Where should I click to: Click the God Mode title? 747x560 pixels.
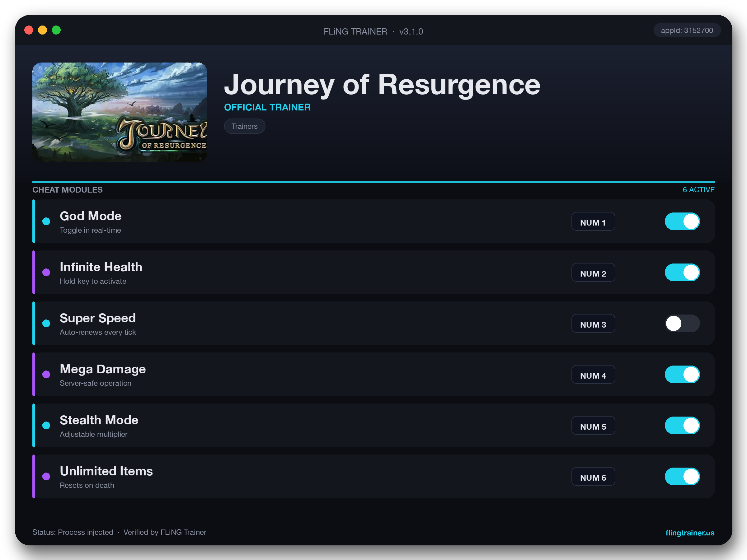(91, 216)
